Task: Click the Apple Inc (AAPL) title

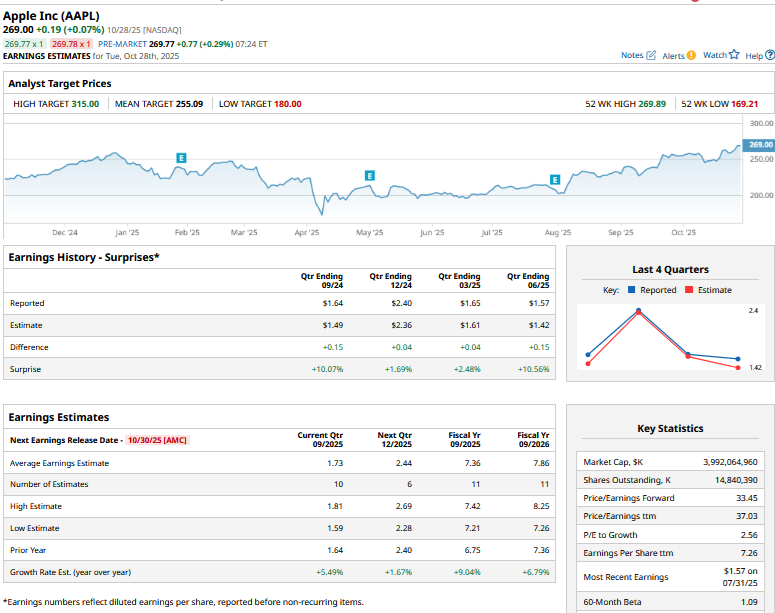Action: [51, 16]
